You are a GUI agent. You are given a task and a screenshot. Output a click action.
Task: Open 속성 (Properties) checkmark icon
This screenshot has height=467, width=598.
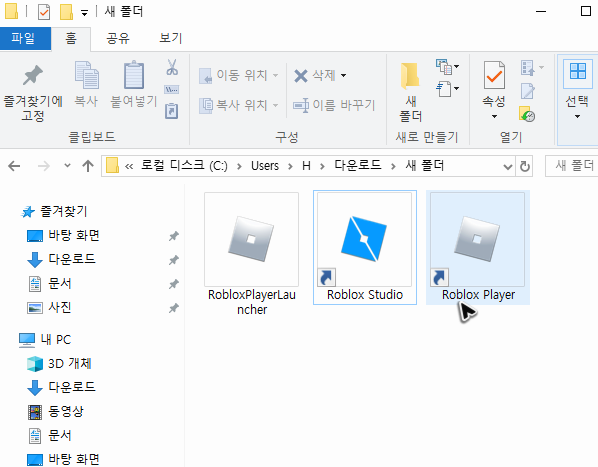(494, 75)
